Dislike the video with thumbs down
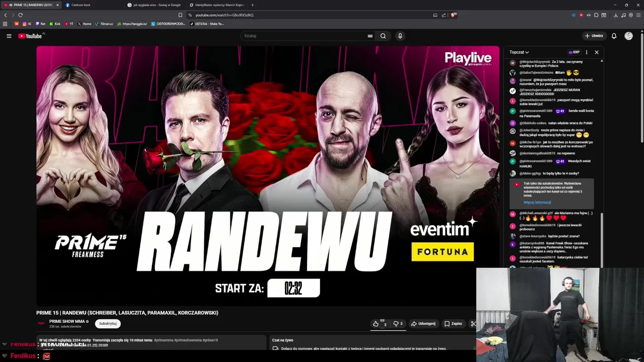 pyautogui.click(x=397, y=324)
